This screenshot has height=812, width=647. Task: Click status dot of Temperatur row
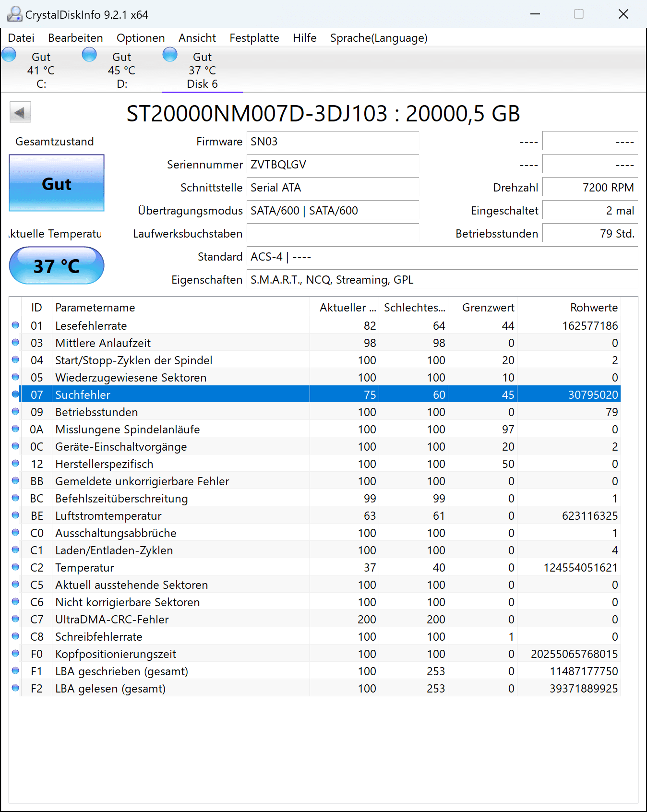click(x=15, y=567)
